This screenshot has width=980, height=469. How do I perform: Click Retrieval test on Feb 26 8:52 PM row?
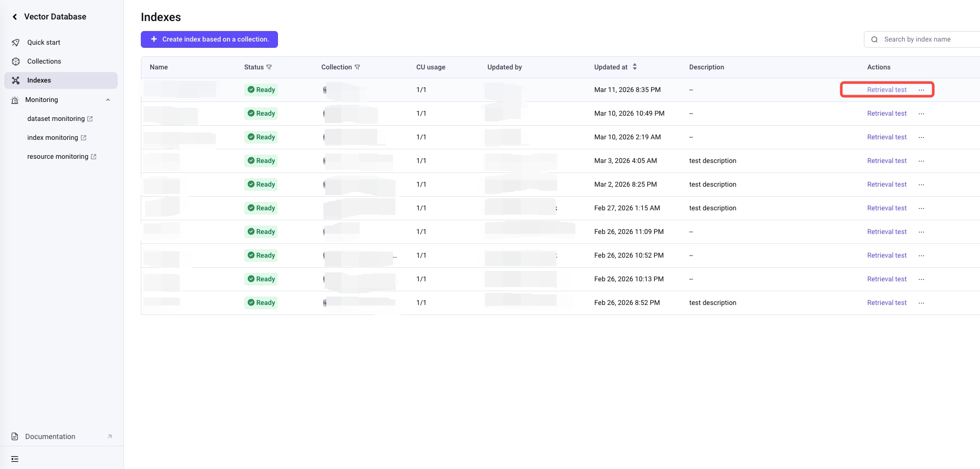(x=886, y=303)
